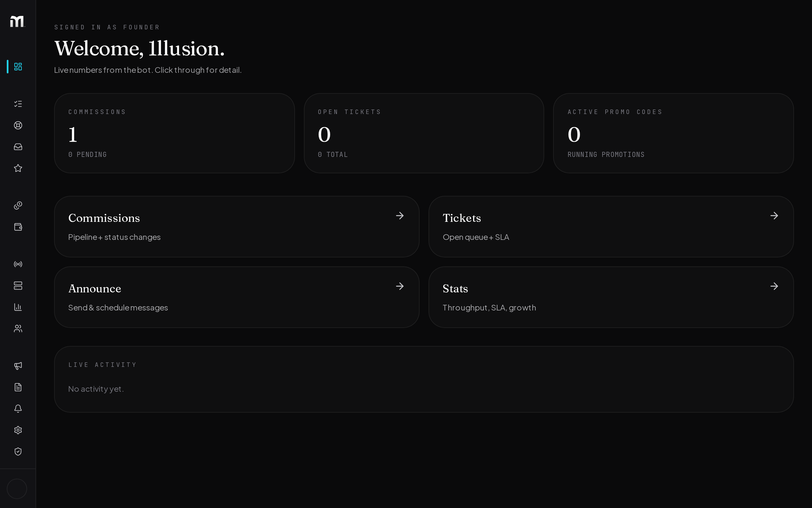Click 'Open queue + SLA' description

tap(476, 237)
